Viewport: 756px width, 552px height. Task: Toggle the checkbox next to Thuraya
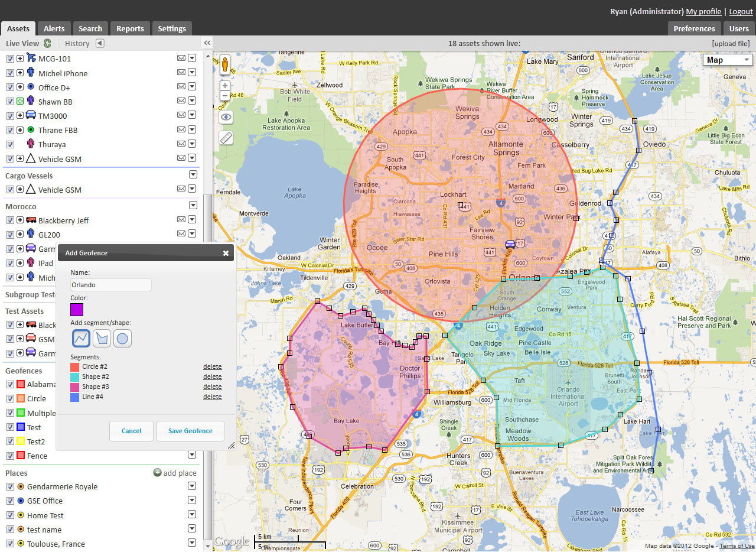click(10, 144)
